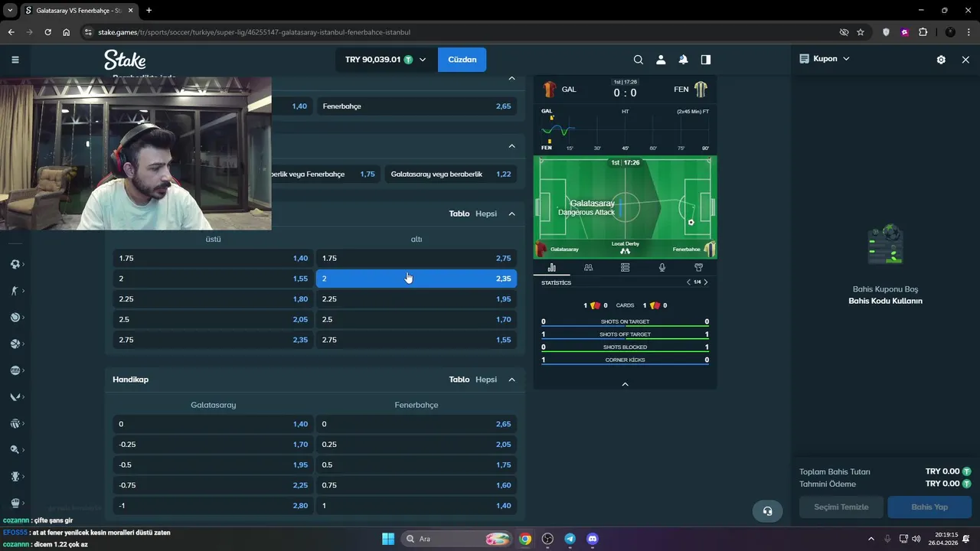Close the Kupon bet slip panel
The image size is (980, 551).
click(x=965, y=60)
